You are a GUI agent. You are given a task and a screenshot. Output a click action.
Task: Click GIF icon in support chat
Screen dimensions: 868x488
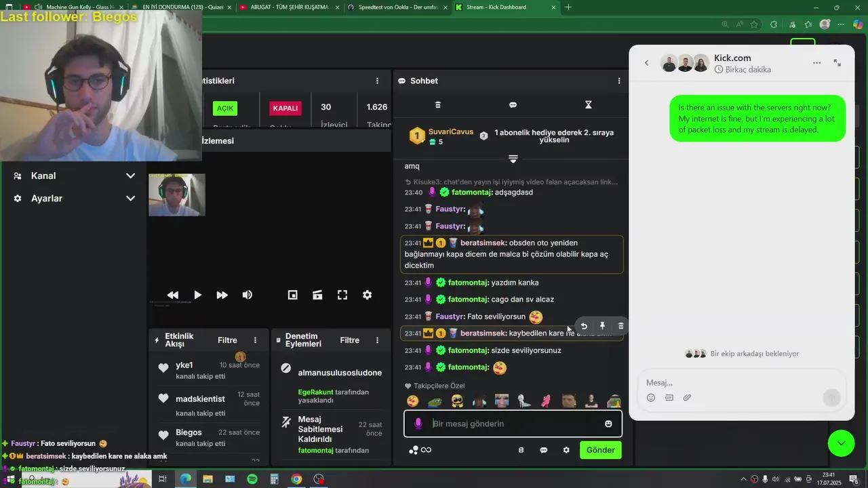click(x=669, y=398)
